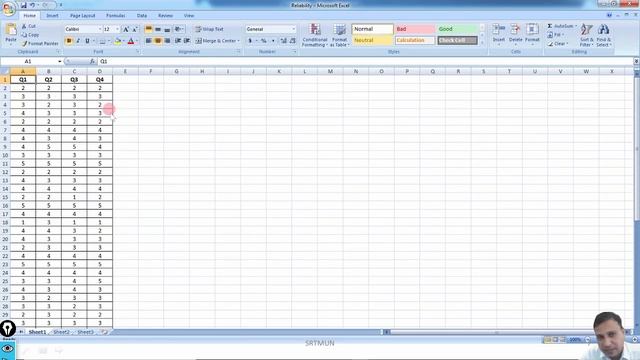Click the increase decimal icon
This screenshot has width=640, height=360.
(284, 41)
